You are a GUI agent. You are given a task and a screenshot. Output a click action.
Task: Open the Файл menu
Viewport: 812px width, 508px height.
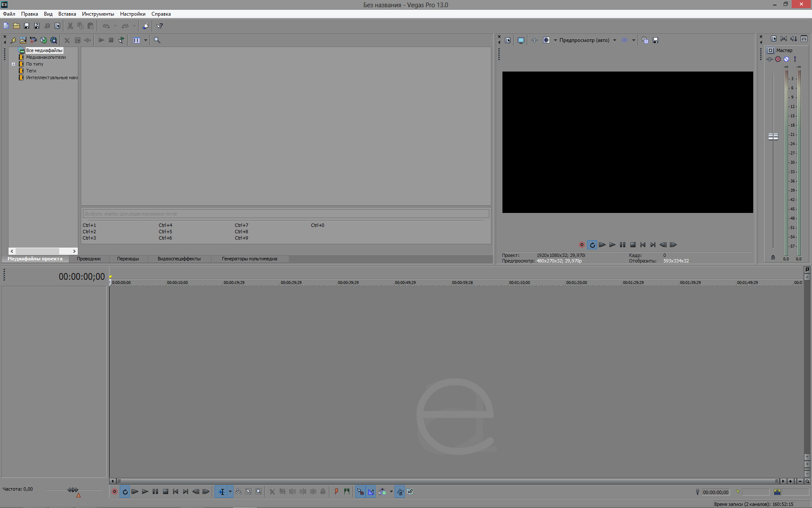click(9, 14)
